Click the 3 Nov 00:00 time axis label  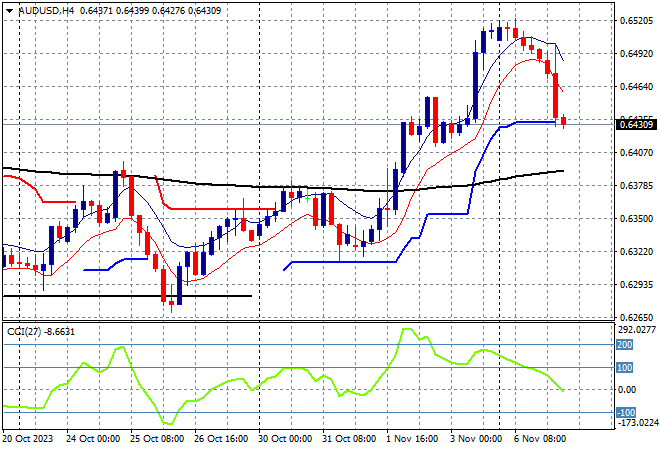tap(476, 439)
